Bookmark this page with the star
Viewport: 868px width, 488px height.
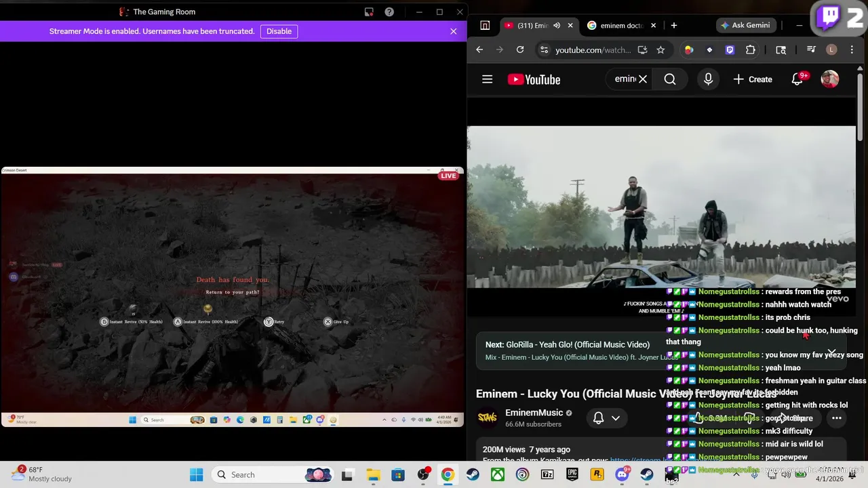[x=660, y=49]
